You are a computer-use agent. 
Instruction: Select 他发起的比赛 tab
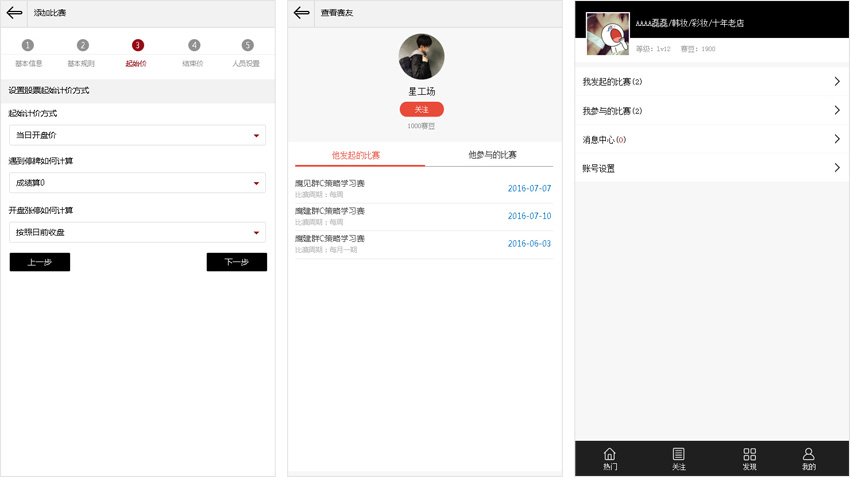[x=356, y=156]
